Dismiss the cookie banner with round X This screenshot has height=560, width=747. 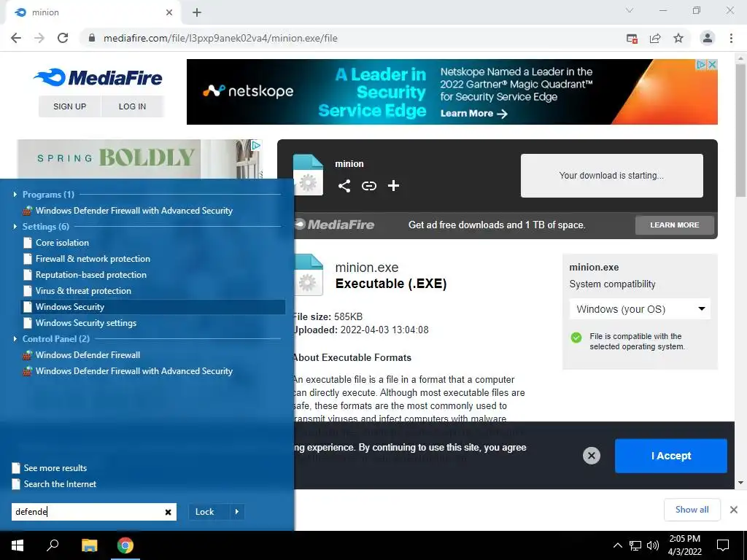pos(591,456)
